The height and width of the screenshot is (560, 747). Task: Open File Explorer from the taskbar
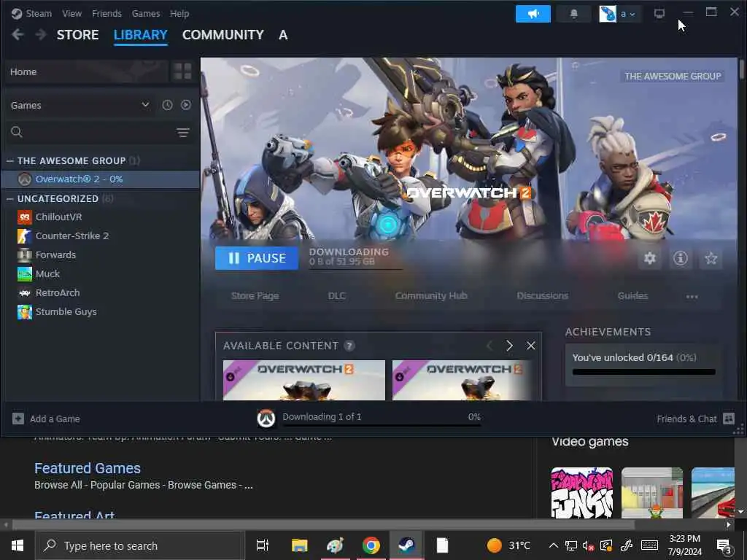click(x=299, y=545)
